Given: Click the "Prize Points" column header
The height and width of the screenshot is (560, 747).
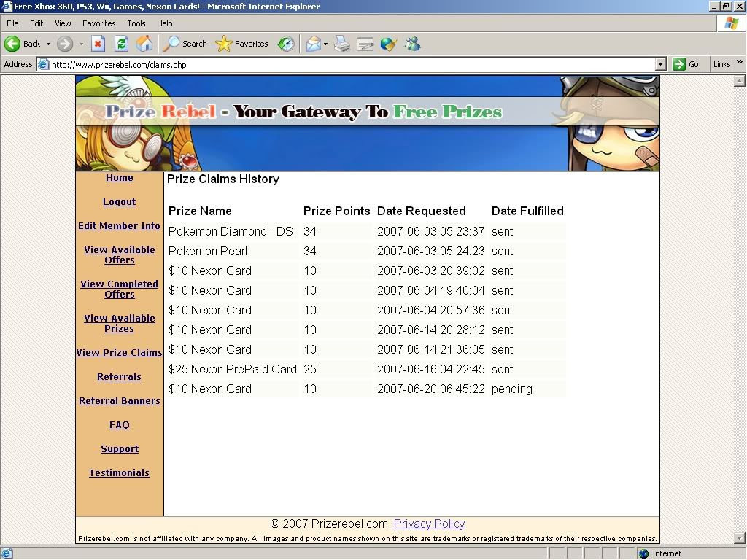Looking at the screenshot, I should click(x=336, y=211).
